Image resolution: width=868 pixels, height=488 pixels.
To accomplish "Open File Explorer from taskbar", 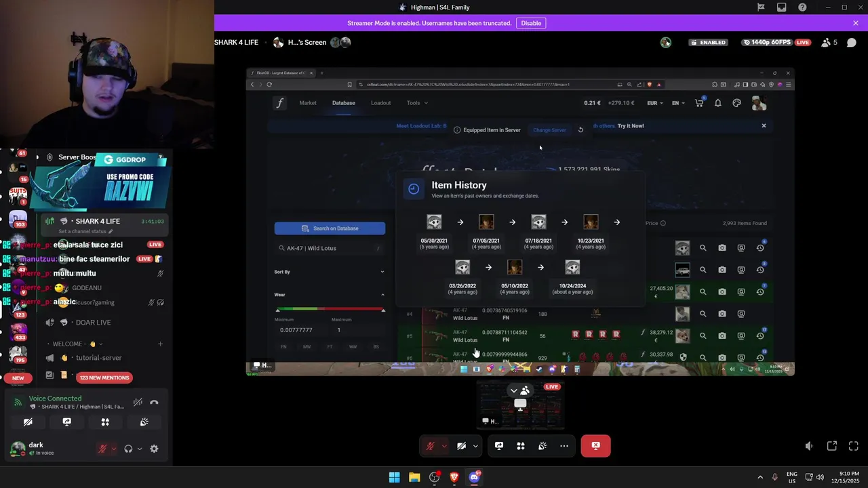I will click(414, 477).
